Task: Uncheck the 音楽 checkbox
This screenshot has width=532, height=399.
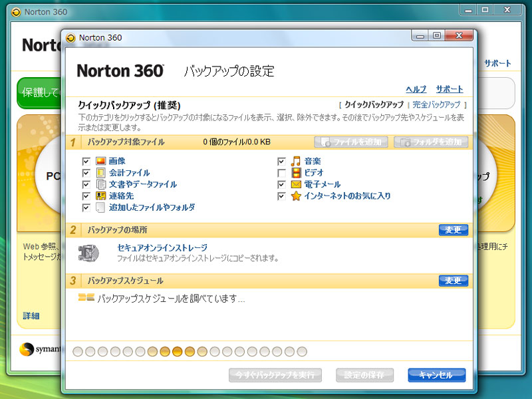Action: pyautogui.click(x=281, y=162)
